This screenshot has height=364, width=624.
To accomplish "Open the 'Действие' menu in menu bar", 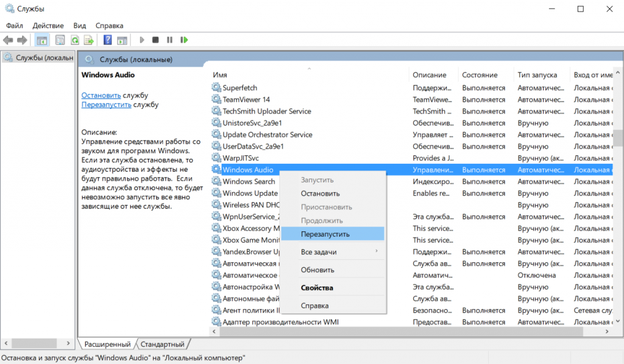I will pos(48,26).
